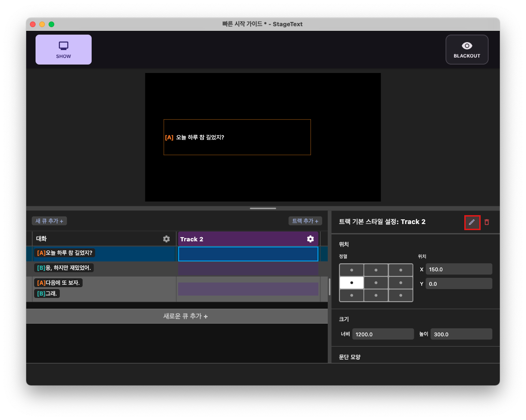
Task: Select the center alignment dot
Action: (376, 282)
